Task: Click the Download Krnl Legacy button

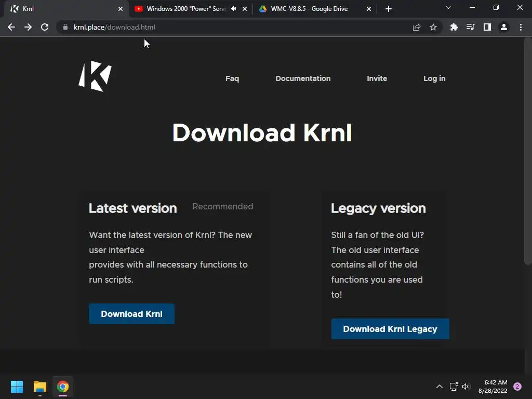Action: 390,329
